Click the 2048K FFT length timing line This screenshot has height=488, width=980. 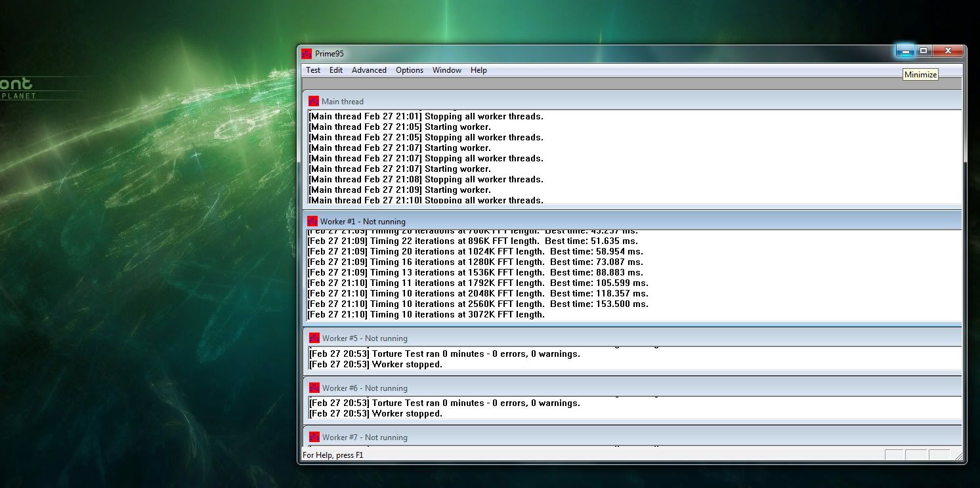pyautogui.click(x=478, y=294)
